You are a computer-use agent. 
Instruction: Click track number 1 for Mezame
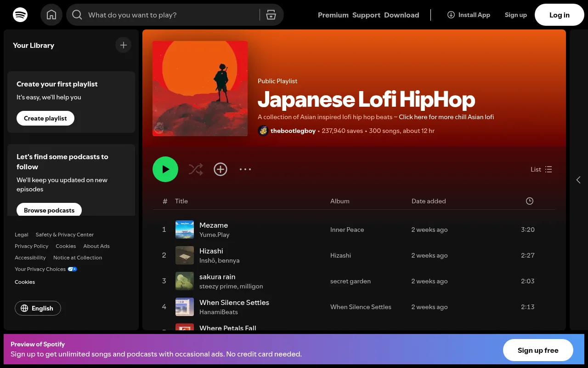164,230
